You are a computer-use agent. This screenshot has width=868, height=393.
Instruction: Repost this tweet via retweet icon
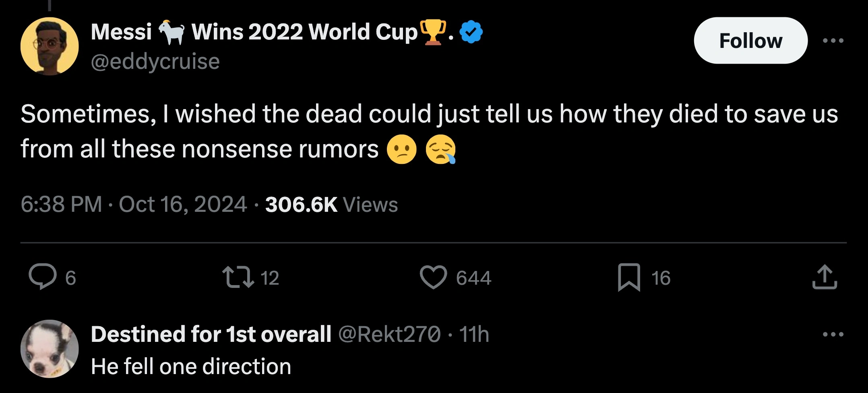[x=238, y=277]
